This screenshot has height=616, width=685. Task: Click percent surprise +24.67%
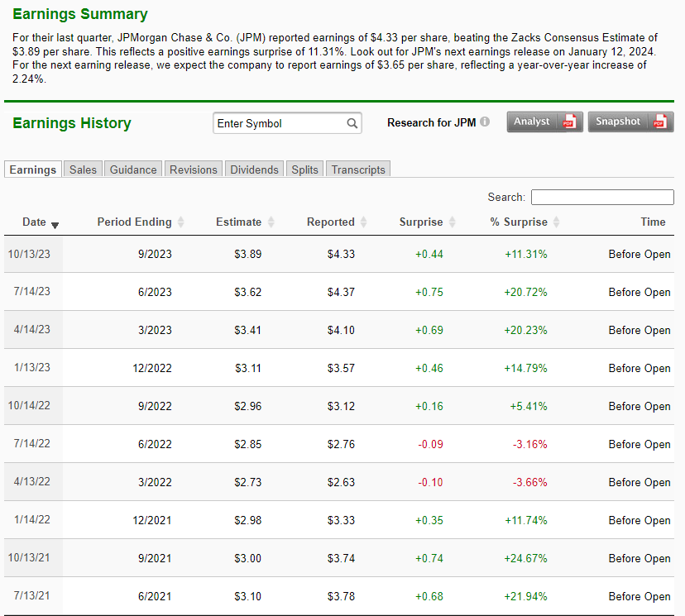point(525,558)
